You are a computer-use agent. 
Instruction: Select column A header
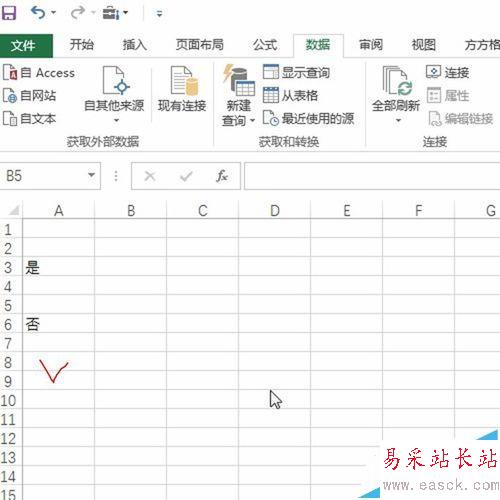point(59,210)
